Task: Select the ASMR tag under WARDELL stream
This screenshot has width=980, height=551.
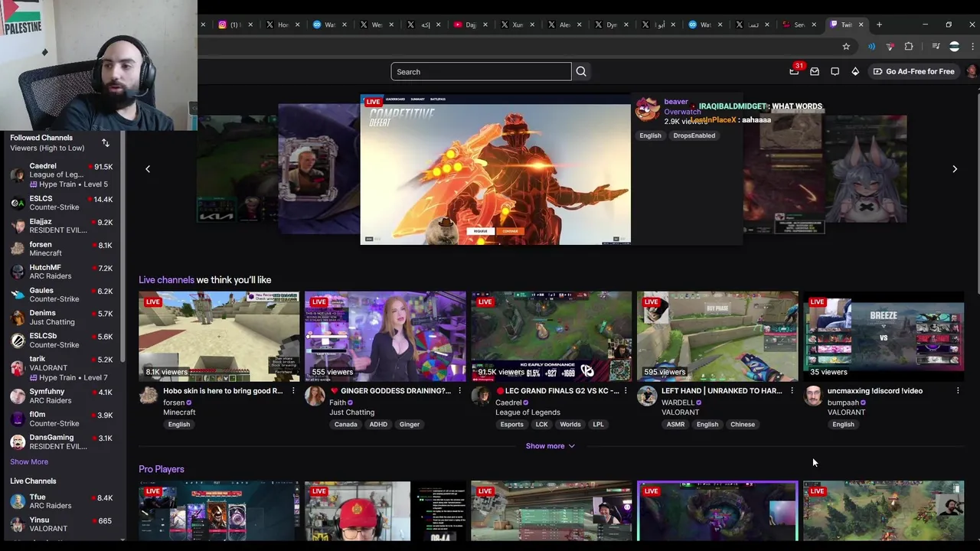Action: click(675, 425)
